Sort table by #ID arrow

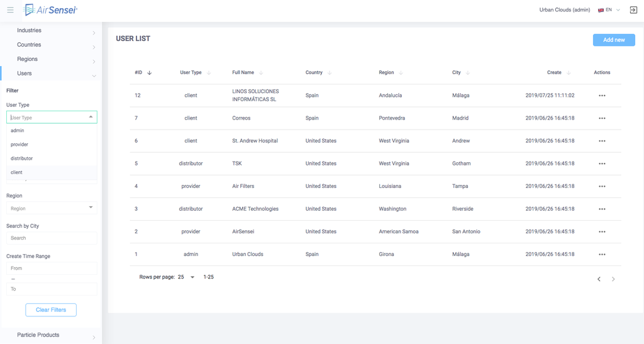tap(149, 73)
